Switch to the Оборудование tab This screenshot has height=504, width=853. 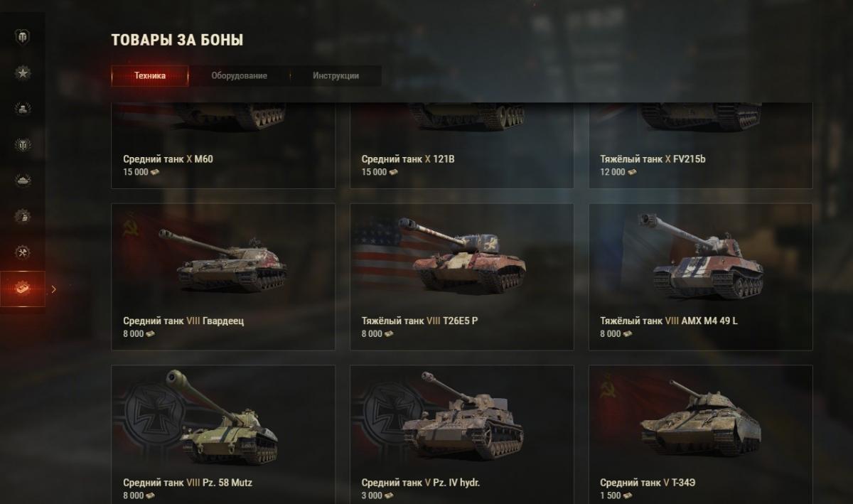point(240,76)
